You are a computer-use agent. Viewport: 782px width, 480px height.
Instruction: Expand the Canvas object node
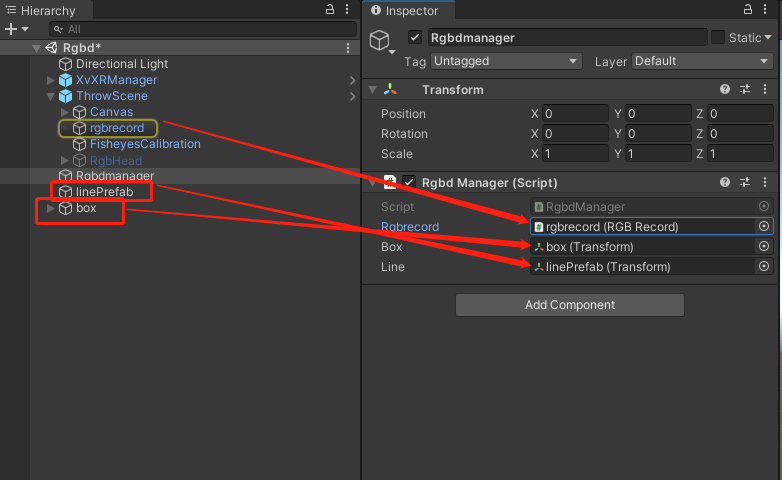pos(64,112)
